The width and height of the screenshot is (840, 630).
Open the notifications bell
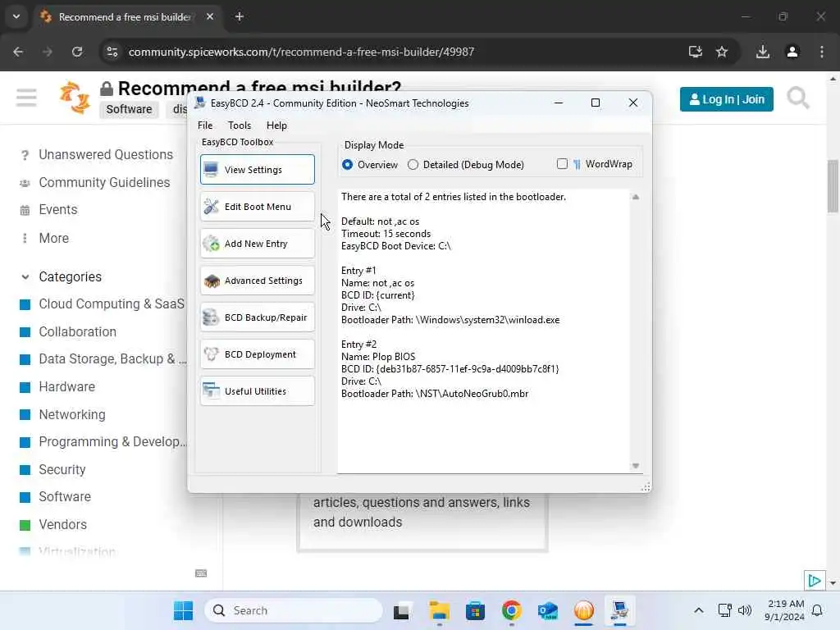click(x=817, y=610)
